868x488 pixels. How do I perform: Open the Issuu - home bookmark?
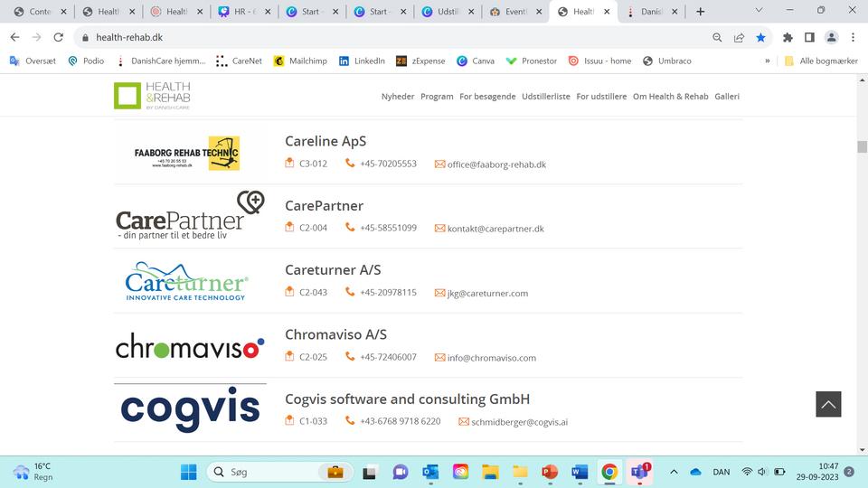click(x=600, y=61)
